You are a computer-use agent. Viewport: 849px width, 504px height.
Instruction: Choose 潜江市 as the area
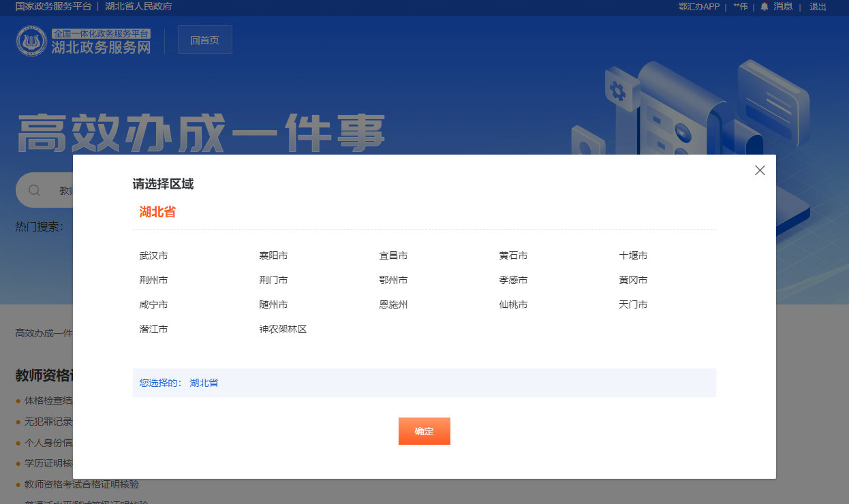(153, 329)
